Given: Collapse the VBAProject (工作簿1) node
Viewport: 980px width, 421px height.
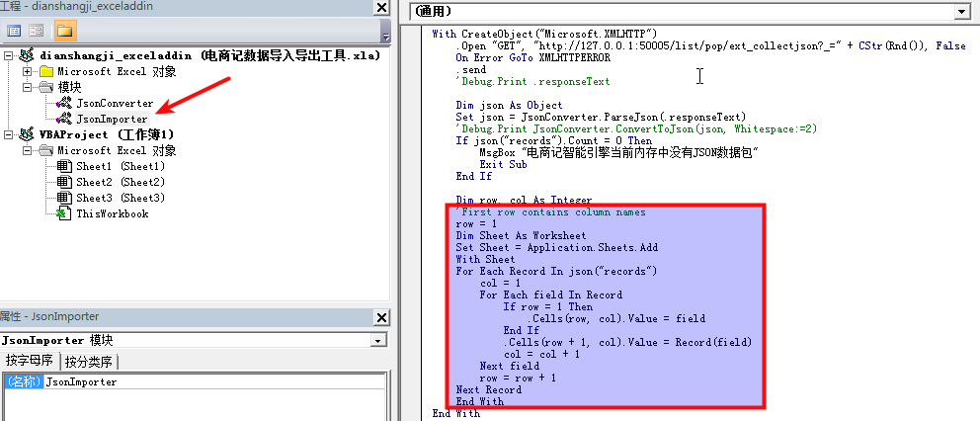Looking at the screenshot, I should click(x=10, y=134).
